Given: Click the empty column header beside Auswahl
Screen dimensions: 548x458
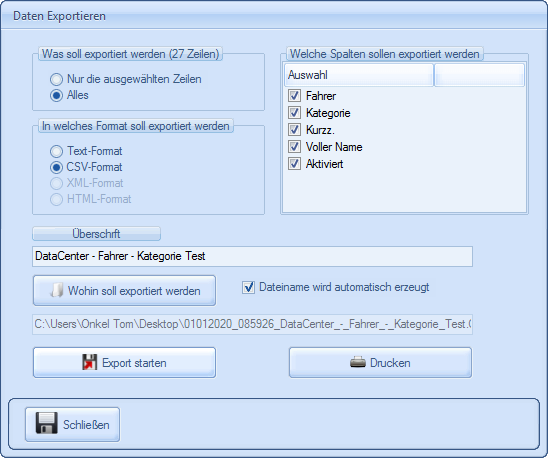Looking at the screenshot, I should pos(479,75).
